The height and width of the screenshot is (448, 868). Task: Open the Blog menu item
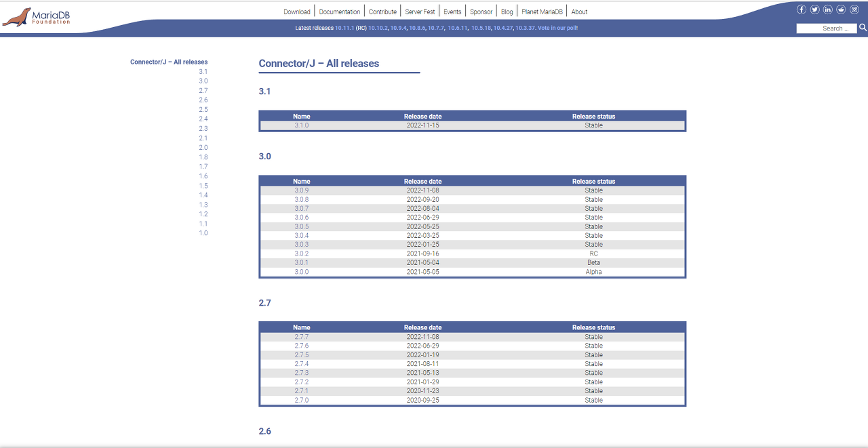[507, 12]
